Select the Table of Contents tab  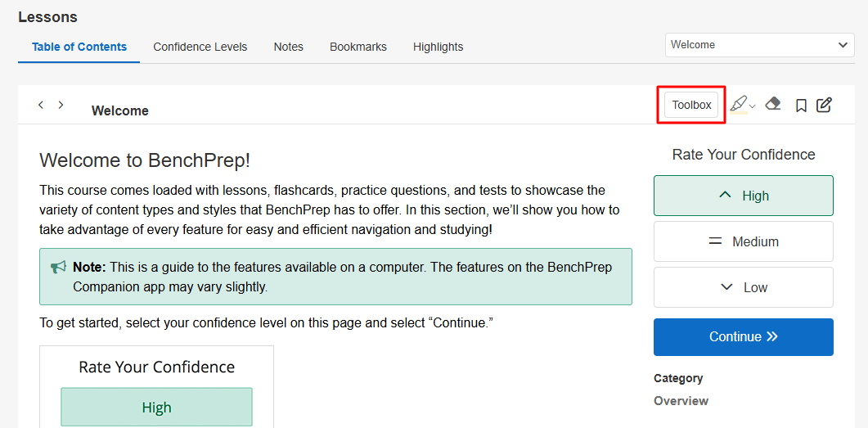[x=79, y=47]
